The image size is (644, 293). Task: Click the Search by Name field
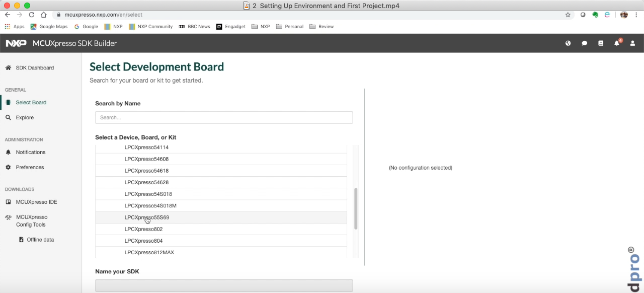(223, 117)
